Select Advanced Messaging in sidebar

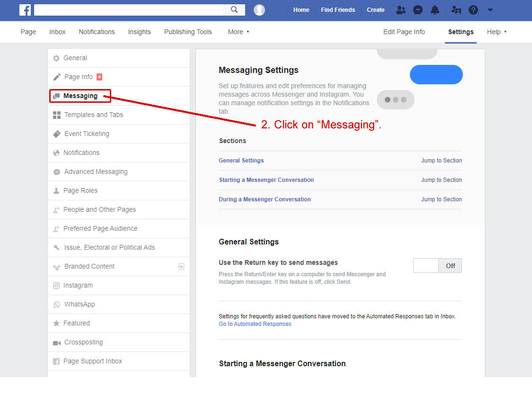(119, 172)
